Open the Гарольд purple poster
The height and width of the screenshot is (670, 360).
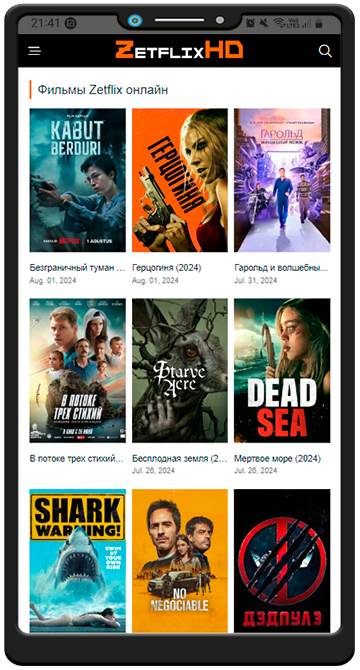coord(282,180)
